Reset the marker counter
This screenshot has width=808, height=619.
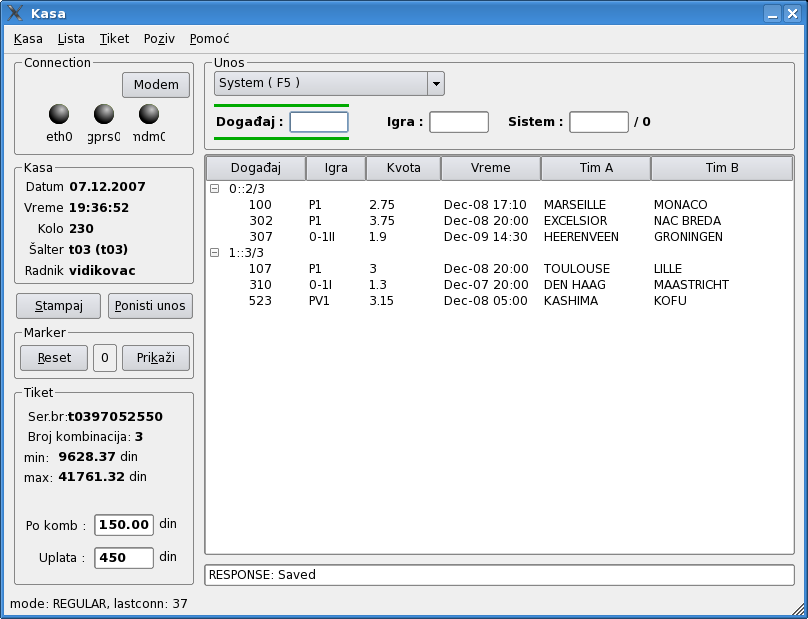[x=54, y=358]
